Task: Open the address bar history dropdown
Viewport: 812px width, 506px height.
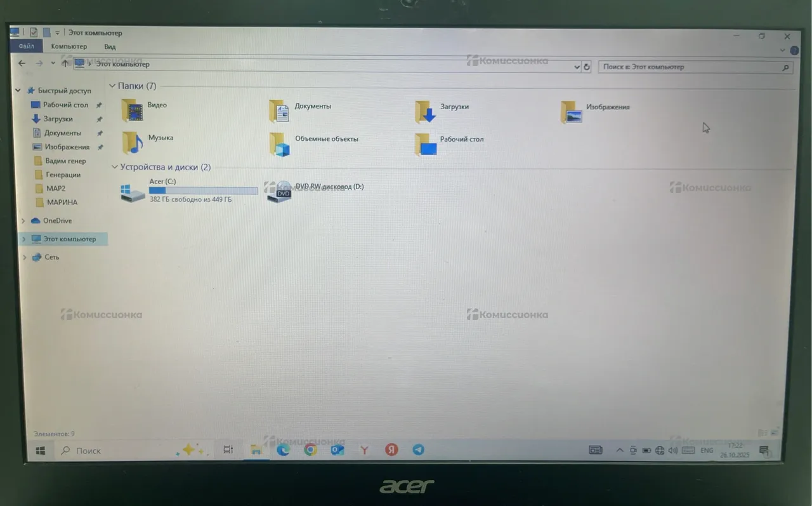Action: pos(577,67)
